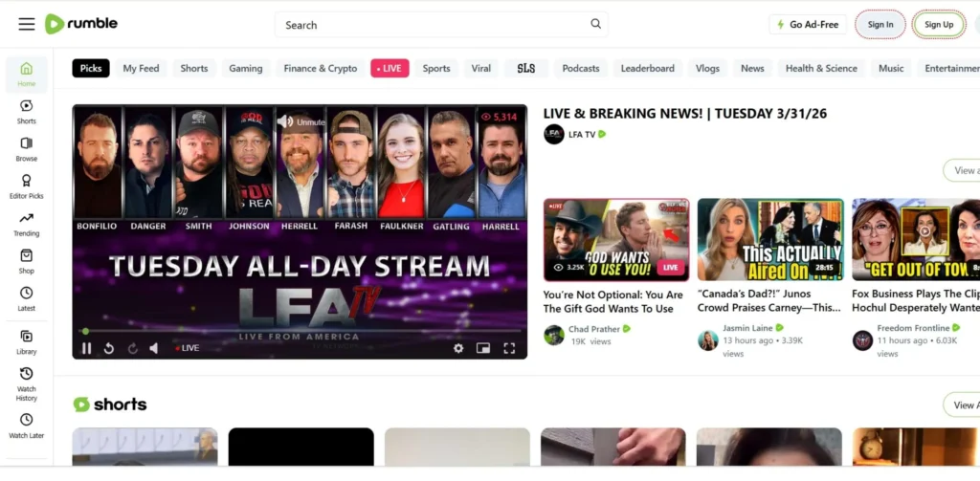Click the Sign Up button
Image resolution: width=980 pixels, height=481 pixels.
tap(939, 24)
